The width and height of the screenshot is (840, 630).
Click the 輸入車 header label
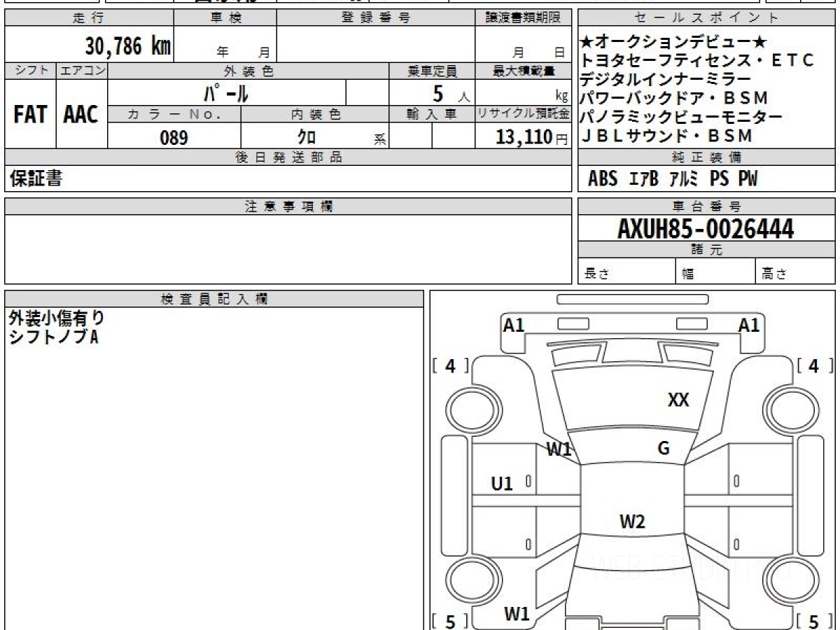432,114
